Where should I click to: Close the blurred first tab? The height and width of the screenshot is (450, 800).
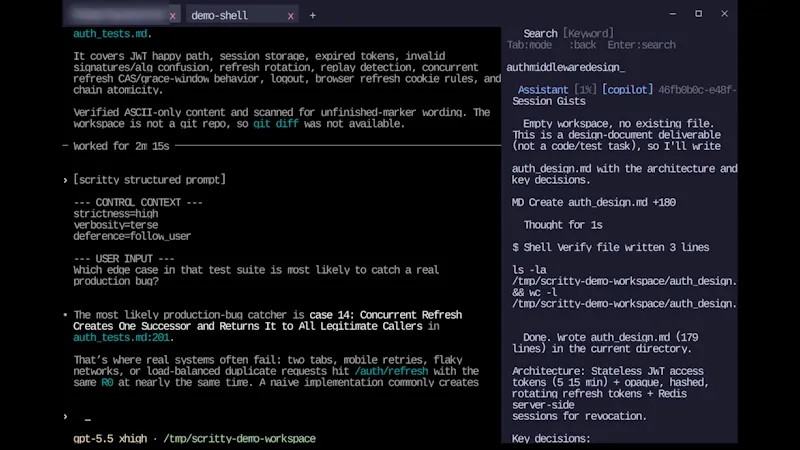click(x=172, y=16)
